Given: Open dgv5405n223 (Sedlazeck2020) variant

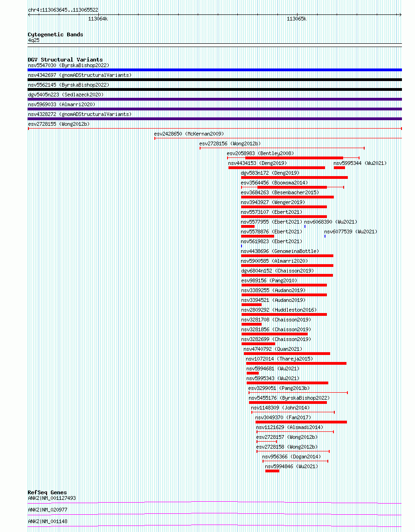Looking at the screenshot, I should pos(66,95).
